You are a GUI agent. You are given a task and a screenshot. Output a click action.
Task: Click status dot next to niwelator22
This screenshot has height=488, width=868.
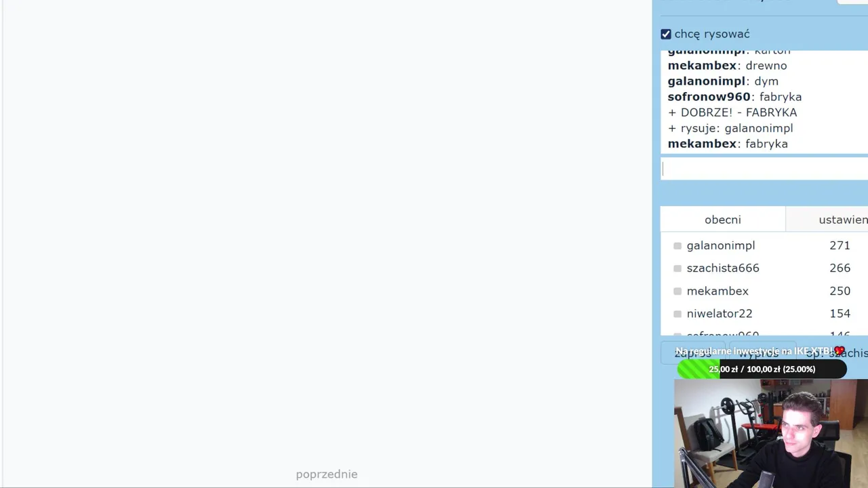pos(677,314)
